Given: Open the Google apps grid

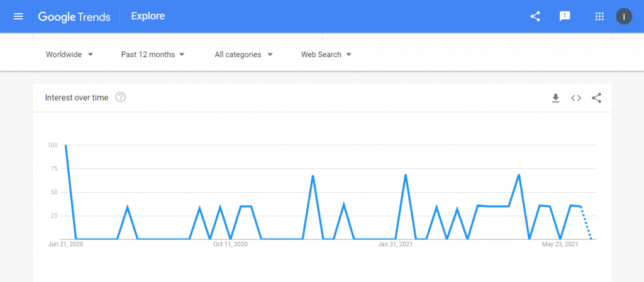Looking at the screenshot, I should (599, 16).
